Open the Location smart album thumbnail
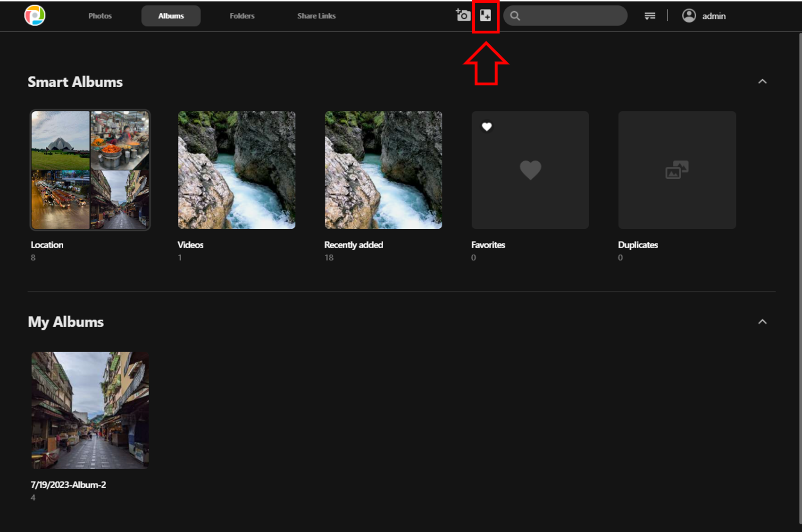This screenshot has width=802, height=532. pyautogui.click(x=90, y=170)
